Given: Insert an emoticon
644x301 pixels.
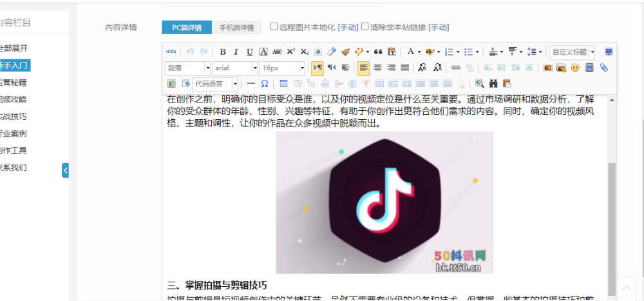Looking at the screenshot, I should 575,68.
